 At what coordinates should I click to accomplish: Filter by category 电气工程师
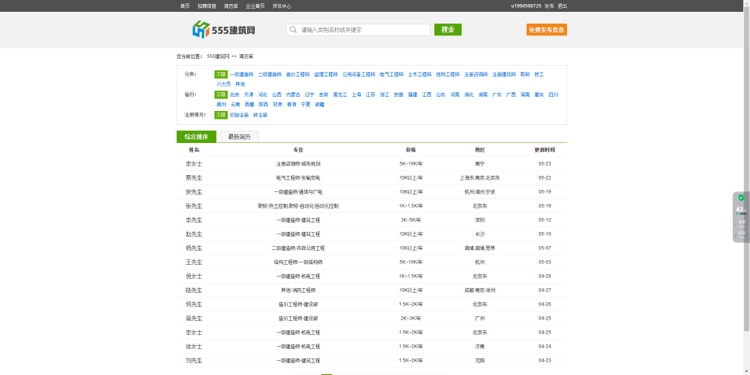[392, 75]
